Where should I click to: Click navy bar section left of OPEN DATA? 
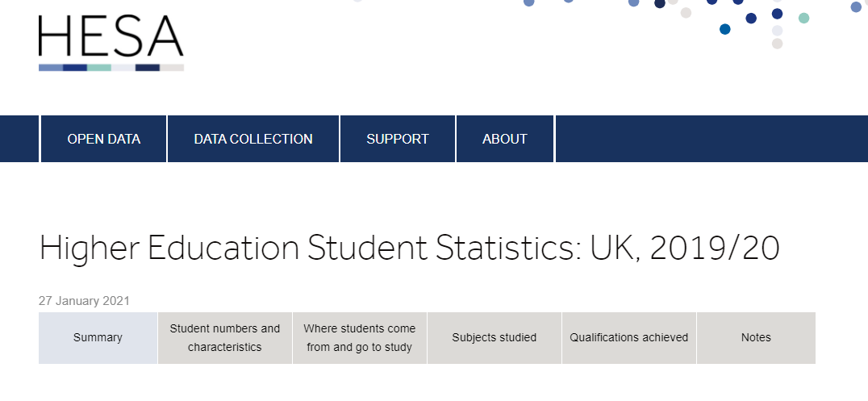(x=19, y=139)
